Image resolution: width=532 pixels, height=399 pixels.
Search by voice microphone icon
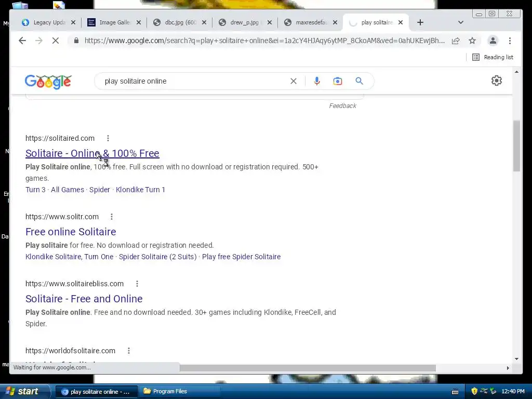coord(316,81)
